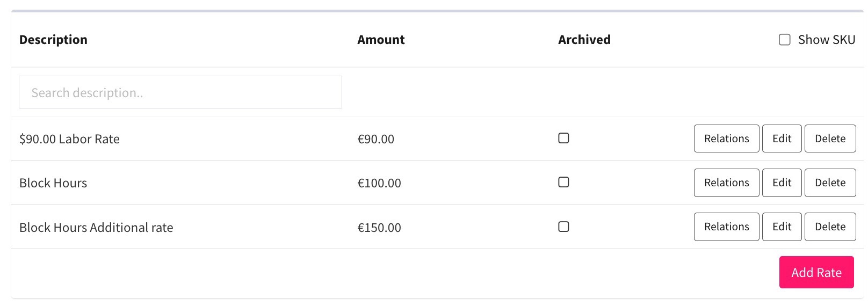Delete the Block Hours Additional rate
Image resolution: width=868 pixels, height=306 pixels.
coord(830,227)
